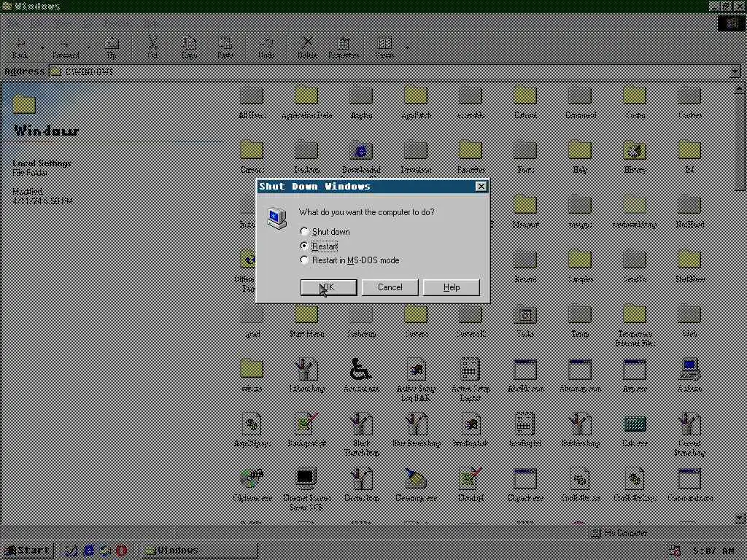Image resolution: width=747 pixels, height=560 pixels.
Task: Select the NetHood folder
Action: click(x=689, y=212)
